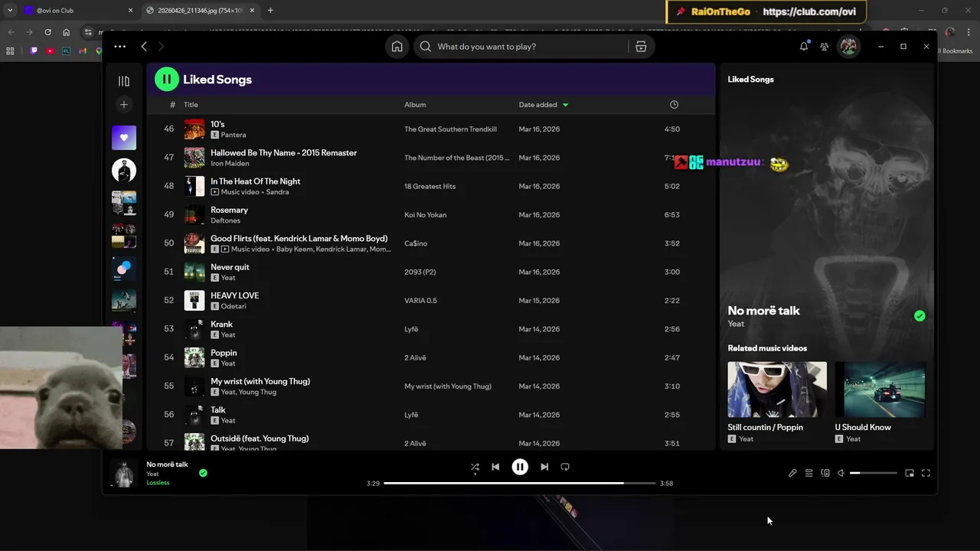The height and width of the screenshot is (551, 980).
Task: Toggle the repeat button
Action: pos(565,467)
